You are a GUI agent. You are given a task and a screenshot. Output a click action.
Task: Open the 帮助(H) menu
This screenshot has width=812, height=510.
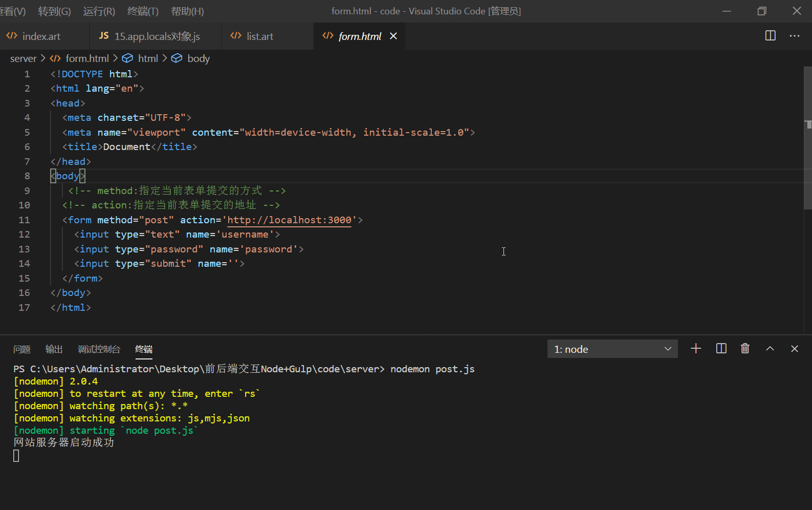187,11
